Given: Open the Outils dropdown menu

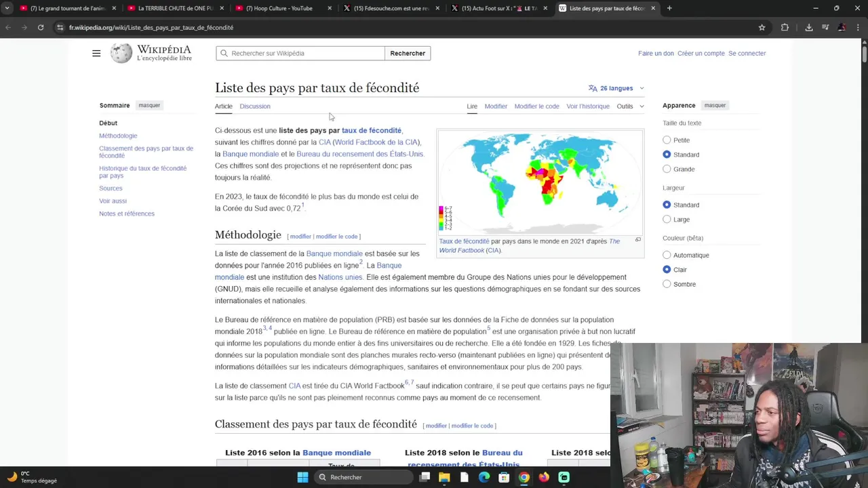Looking at the screenshot, I should [x=630, y=106].
